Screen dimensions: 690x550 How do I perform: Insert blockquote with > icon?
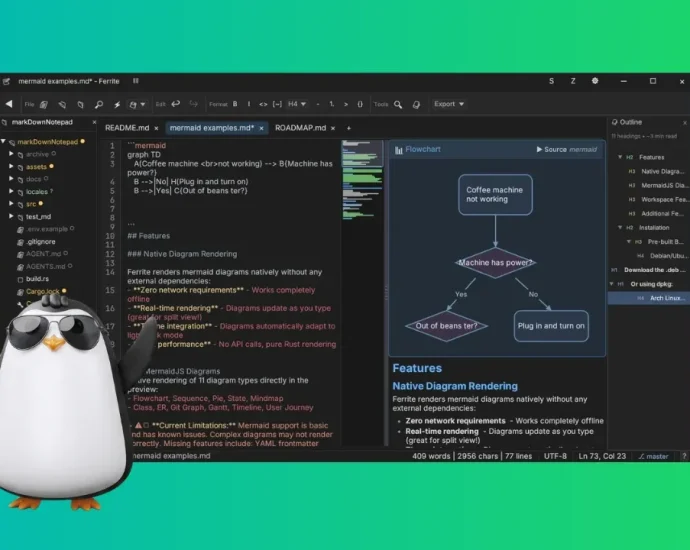click(x=346, y=104)
